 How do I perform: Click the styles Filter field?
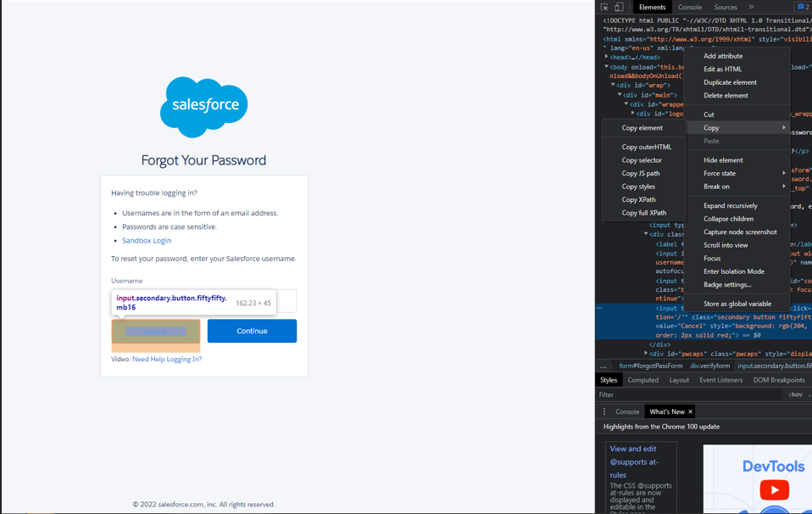[689, 394]
